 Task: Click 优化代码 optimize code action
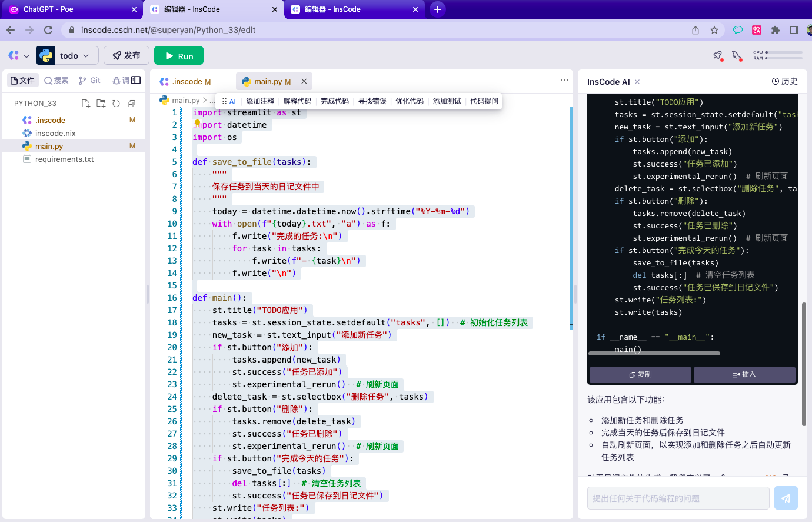(x=410, y=101)
